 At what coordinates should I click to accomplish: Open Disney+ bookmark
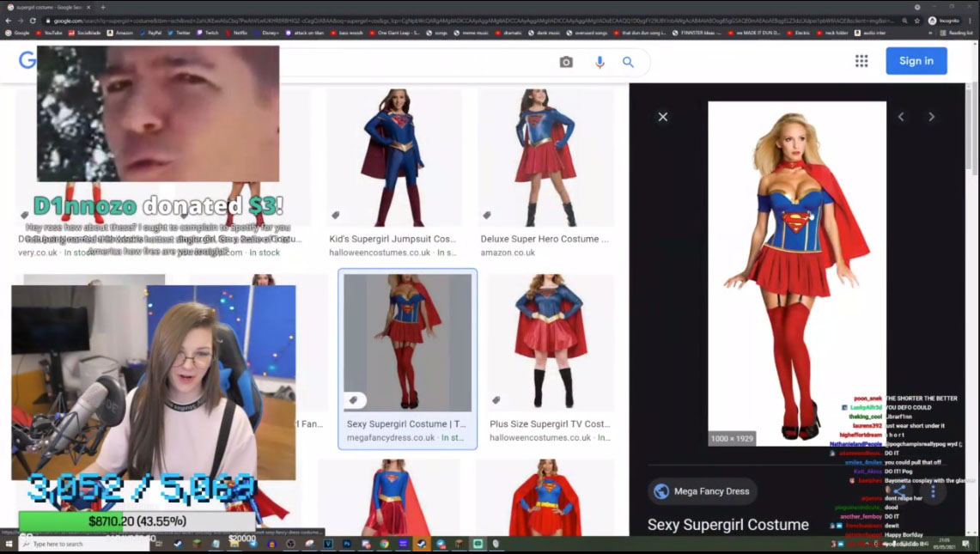point(266,33)
